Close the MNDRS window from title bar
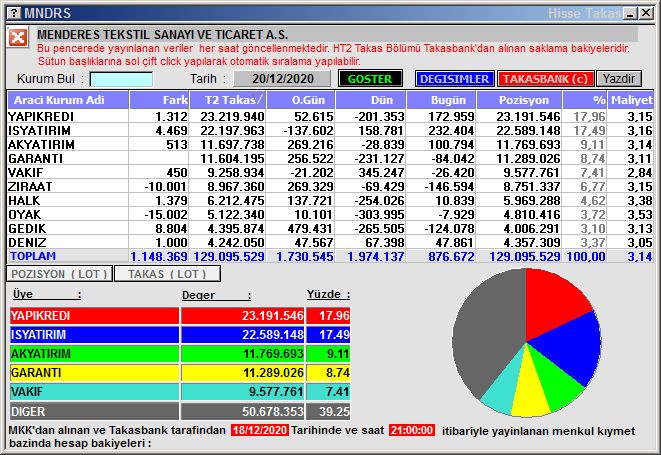 (x=646, y=13)
